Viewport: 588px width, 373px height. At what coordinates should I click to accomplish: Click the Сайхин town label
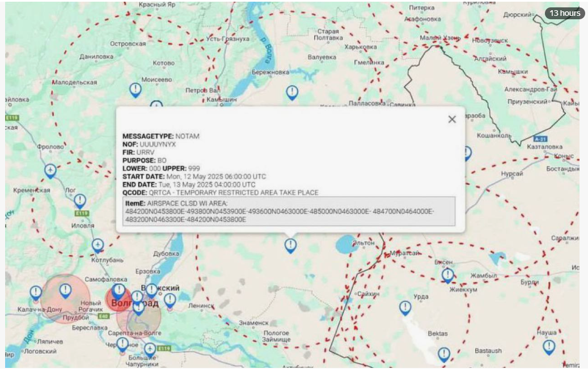click(368, 294)
